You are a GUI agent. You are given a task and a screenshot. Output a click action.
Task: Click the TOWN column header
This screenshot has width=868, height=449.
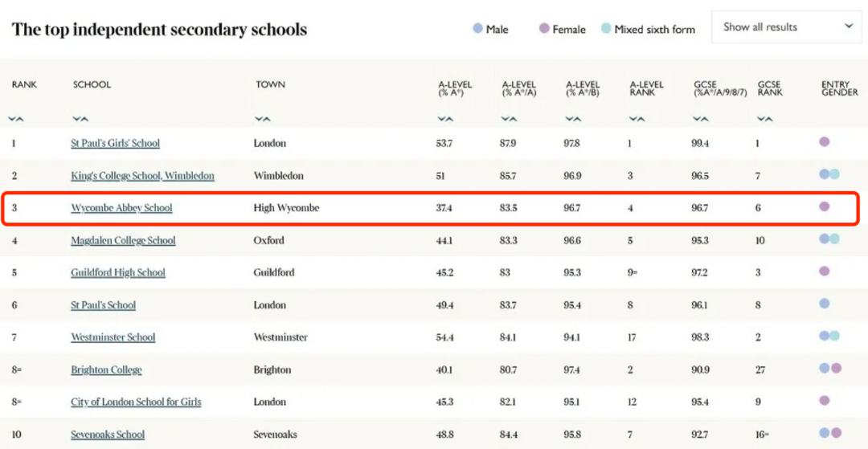click(x=270, y=84)
